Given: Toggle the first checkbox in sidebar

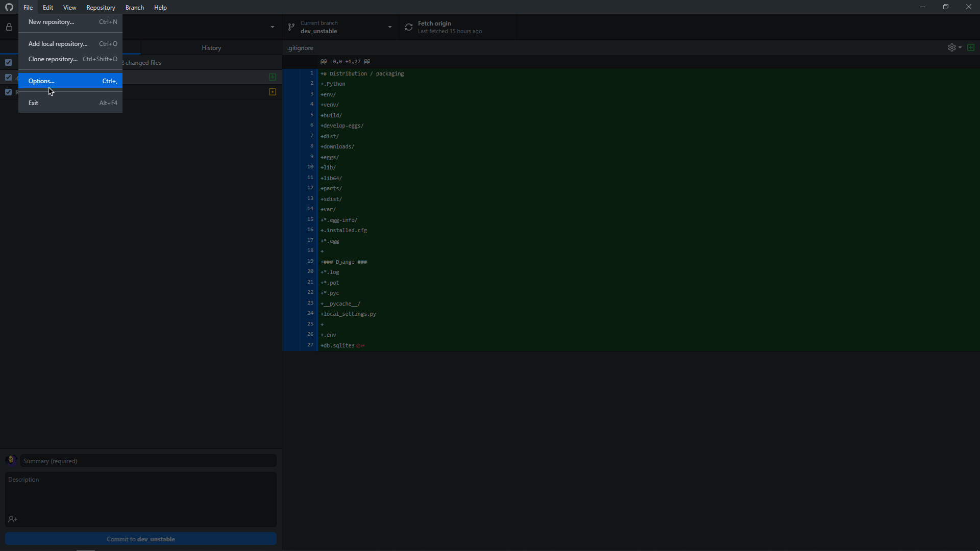Looking at the screenshot, I should (x=9, y=63).
